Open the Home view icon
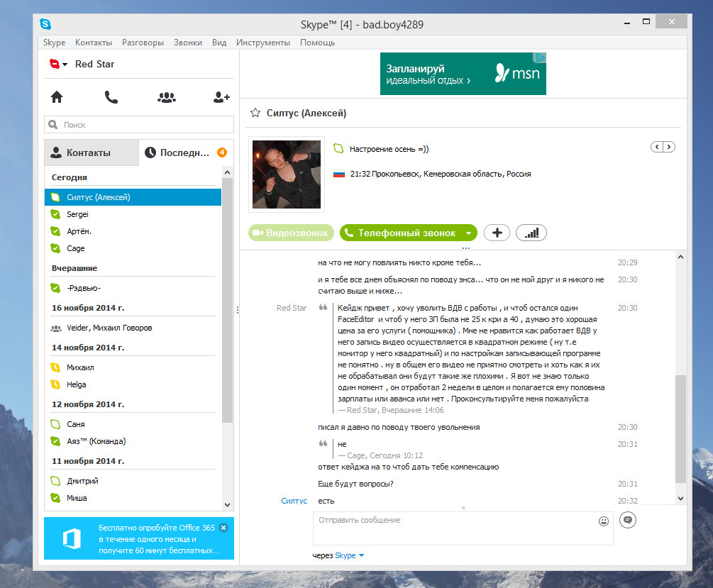The image size is (713, 588). 57,97
